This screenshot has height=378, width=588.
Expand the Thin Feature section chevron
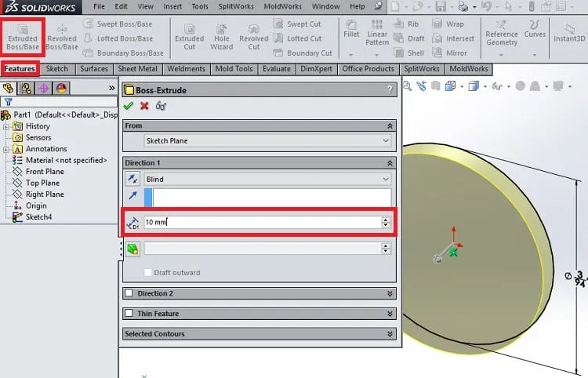pos(390,314)
